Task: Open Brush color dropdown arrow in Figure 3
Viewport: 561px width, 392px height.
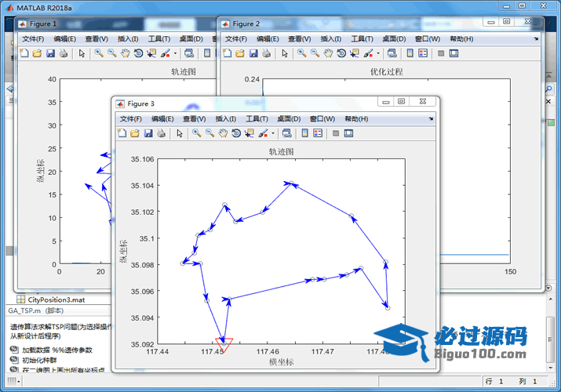Action: pos(273,133)
